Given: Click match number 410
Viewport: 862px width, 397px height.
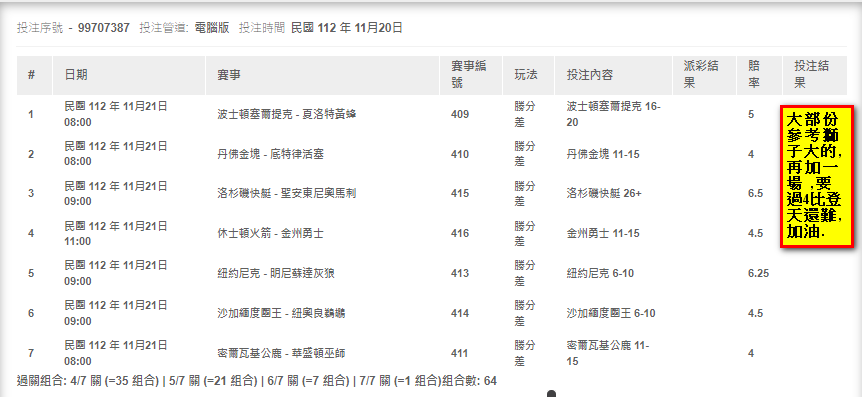Looking at the screenshot, I should 460,155.
